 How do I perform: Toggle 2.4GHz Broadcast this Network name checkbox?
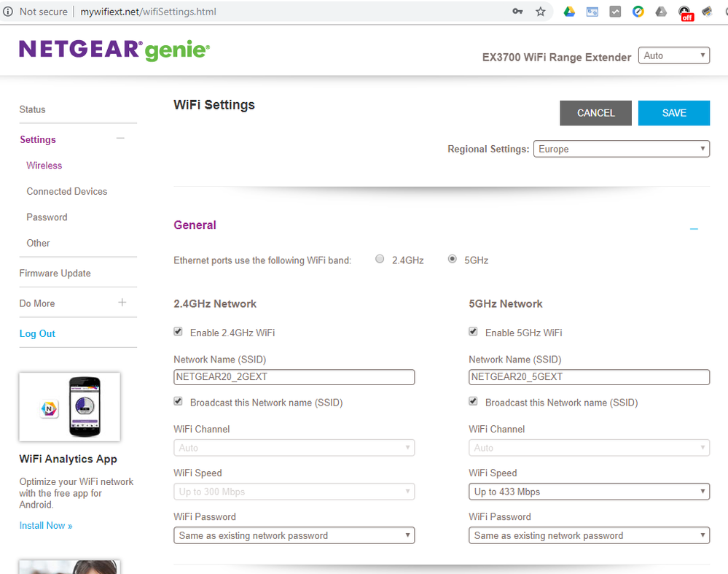(x=179, y=401)
